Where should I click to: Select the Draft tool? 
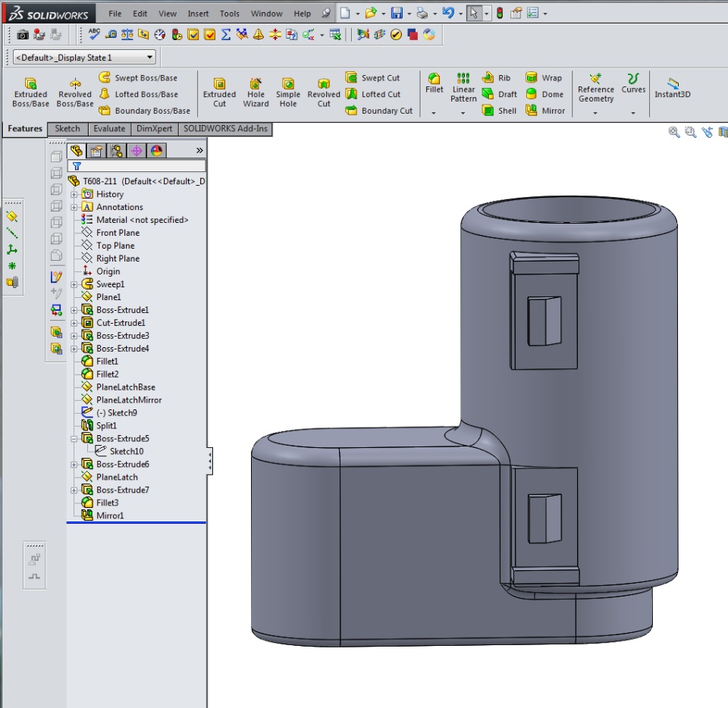(499, 94)
